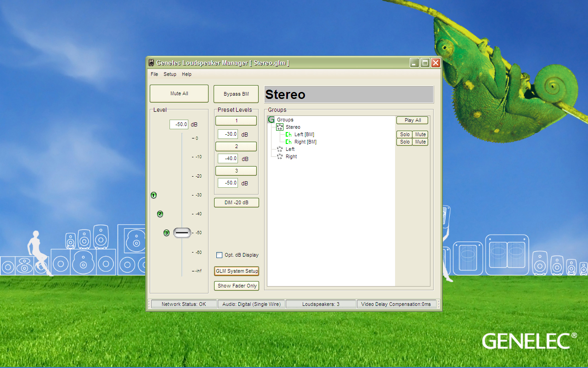Open the Help menu
This screenshot has width=588, height=368.
(x=187, y=74)
